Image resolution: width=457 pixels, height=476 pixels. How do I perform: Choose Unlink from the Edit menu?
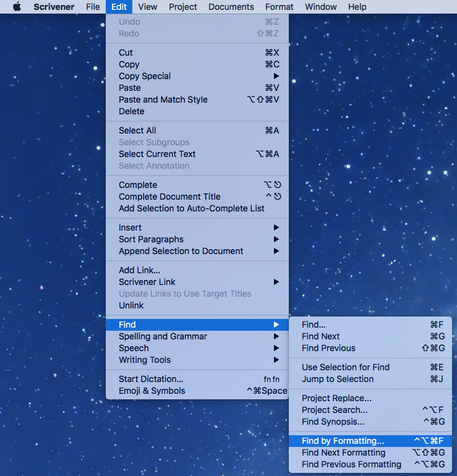[x=197, y=305]
